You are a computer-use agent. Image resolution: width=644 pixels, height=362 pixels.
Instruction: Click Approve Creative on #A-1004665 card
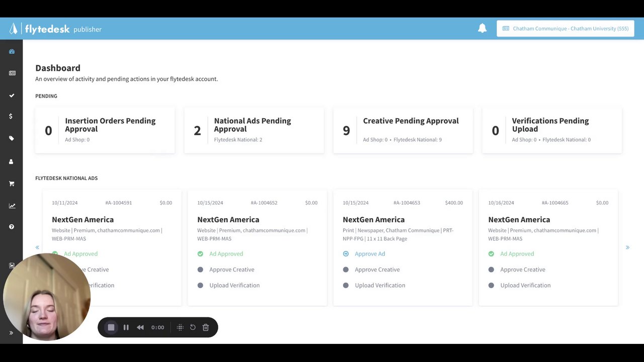click(x=522, y=269)
